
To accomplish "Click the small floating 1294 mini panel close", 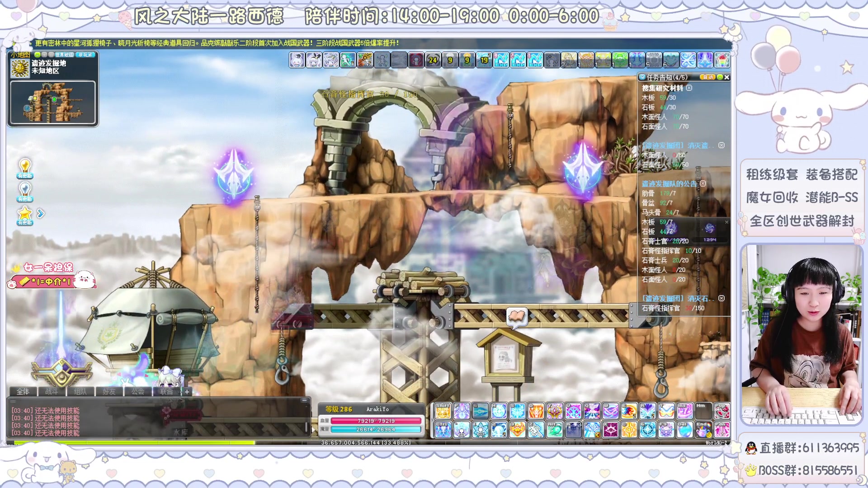I will 726,222.
